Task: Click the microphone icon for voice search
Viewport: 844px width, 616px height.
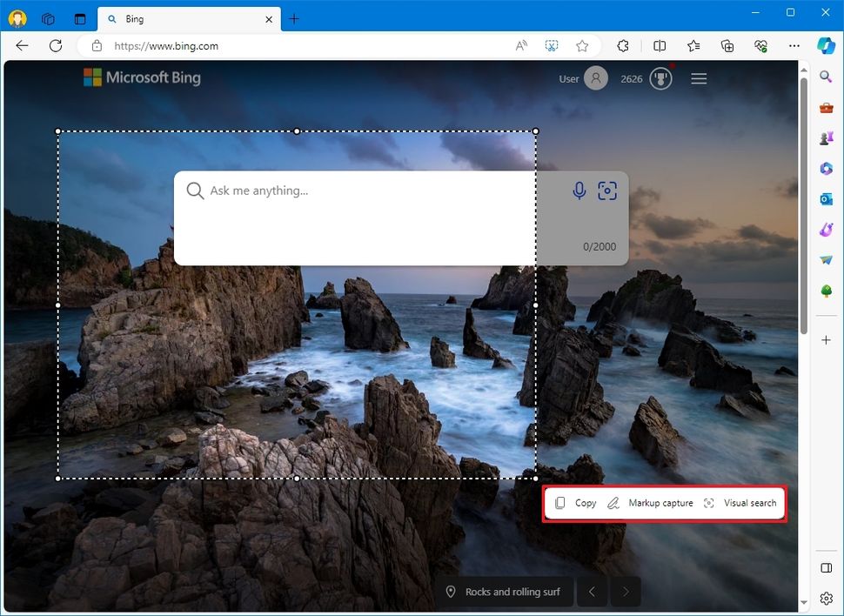Action: [x=579, y=191]
